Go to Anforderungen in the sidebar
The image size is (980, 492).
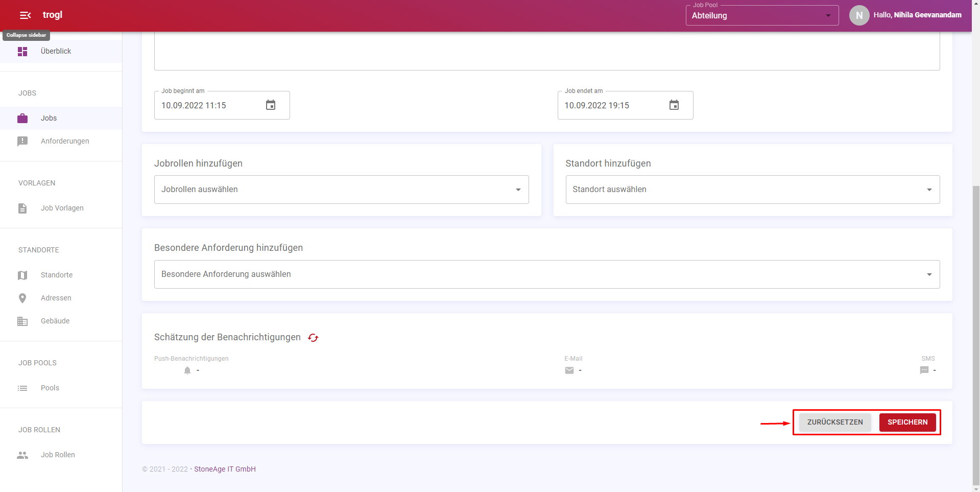point(65,141)
